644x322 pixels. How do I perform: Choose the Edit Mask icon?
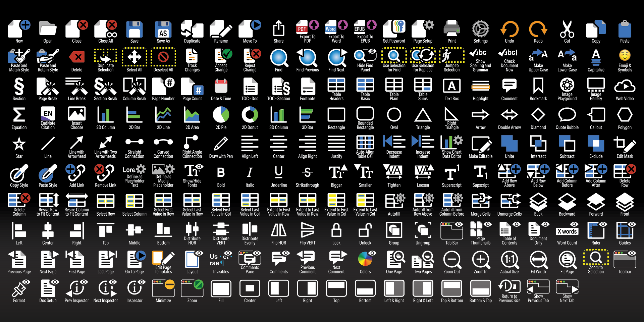click(625, 144)
